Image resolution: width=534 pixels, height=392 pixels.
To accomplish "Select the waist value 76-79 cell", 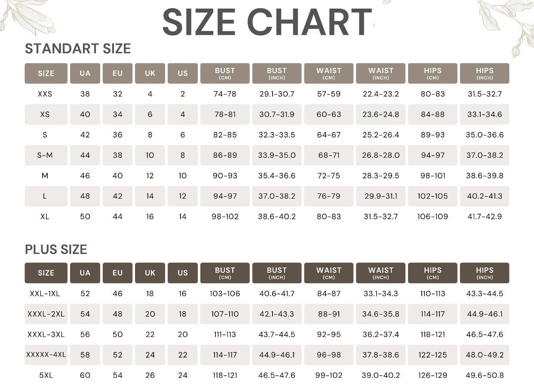I will 329,196.
